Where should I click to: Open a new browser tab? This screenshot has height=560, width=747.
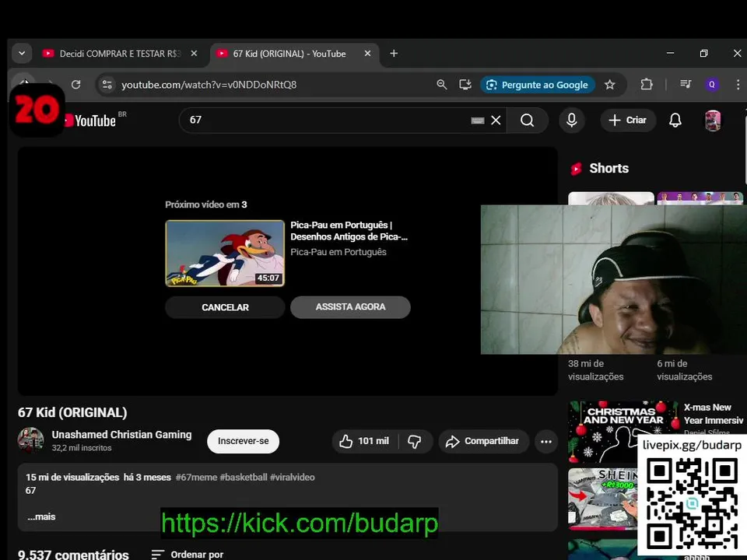[394, 54]
